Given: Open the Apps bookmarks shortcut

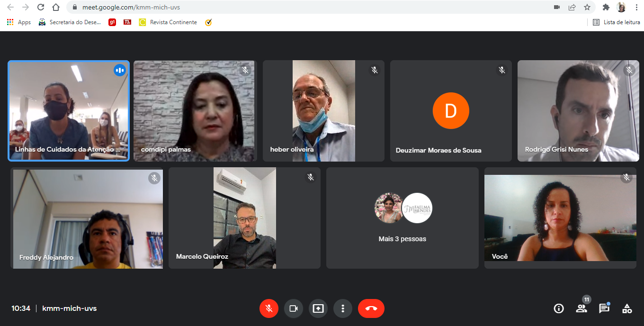Looking at the screenshot, I should click(19, 22).
